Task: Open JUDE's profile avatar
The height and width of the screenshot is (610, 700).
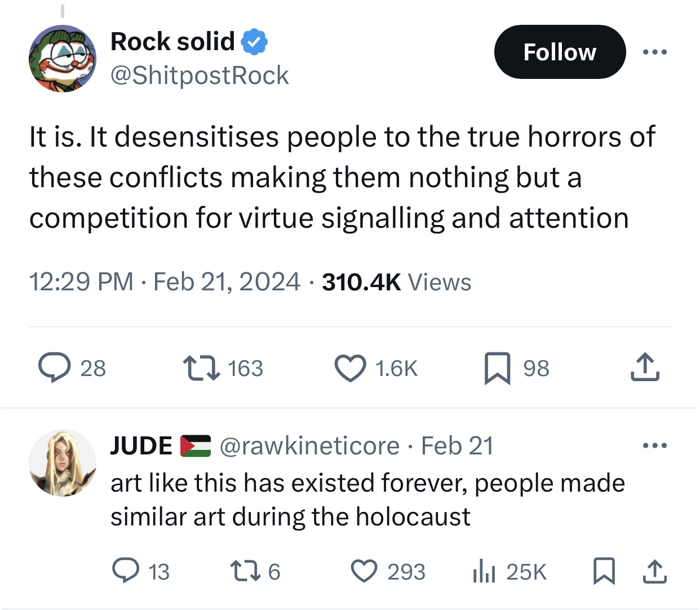Action: (x=63, y=463)
